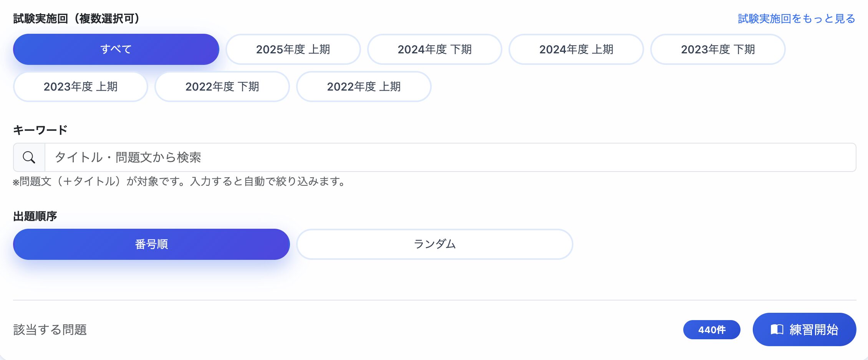Select the 2024年度 下期 exam session

click(435, 49)
